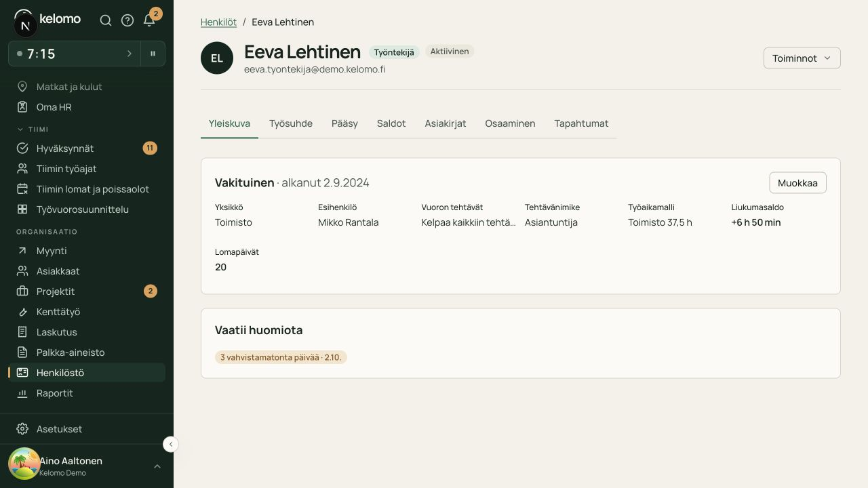The width and height of the screenshot is (868, 488).
Task: Click Eeva Lehtinen's EL avatar
Action: click(217, 58)
